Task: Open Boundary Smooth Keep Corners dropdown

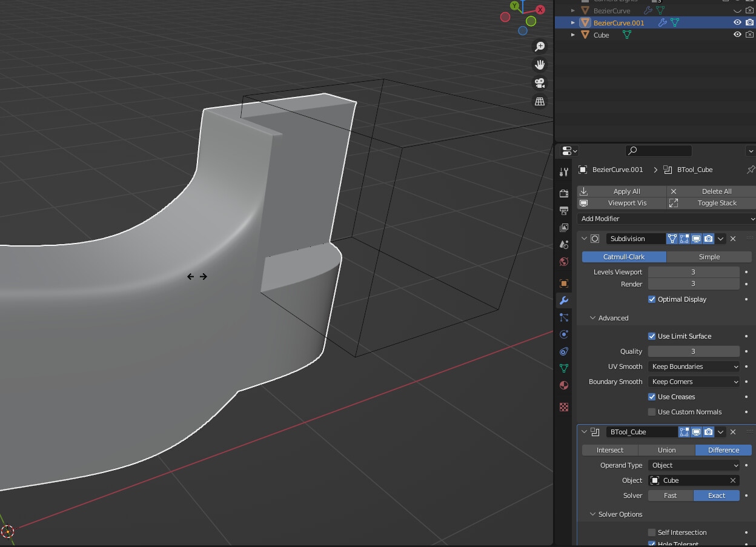Action: [x=694, y=382]
